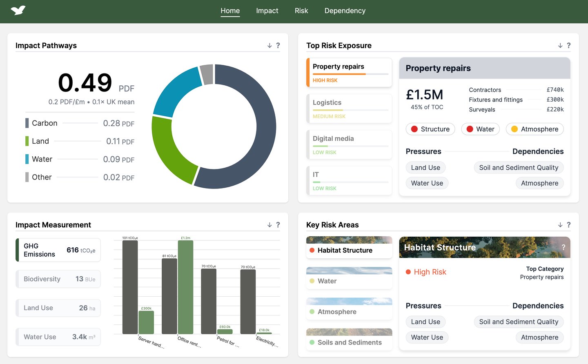Open help for the Impact Pathways panel
The width and height of the screenshot is (588, 364).
click(x=278, y=45)
